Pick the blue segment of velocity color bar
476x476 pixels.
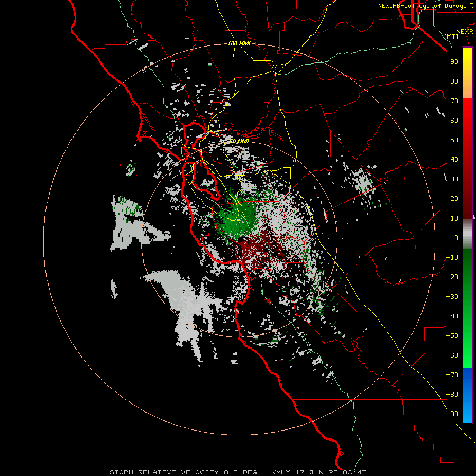[x=467, y=395]
